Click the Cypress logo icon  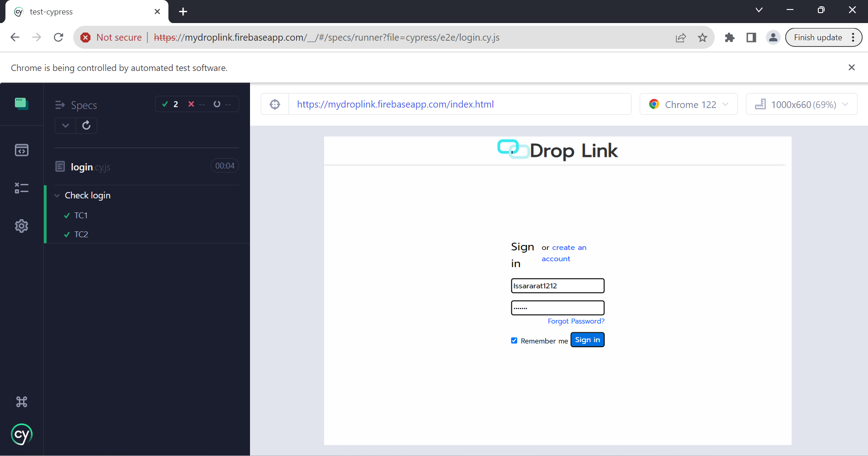(21, 435)
